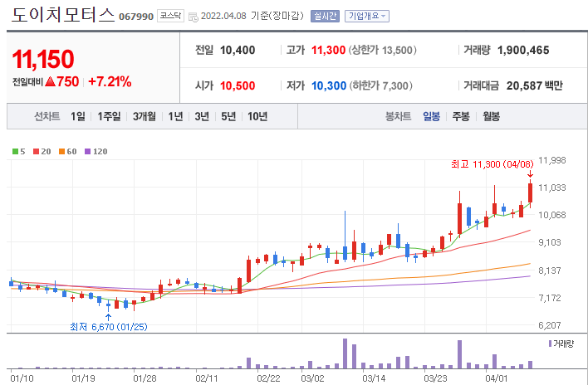Viewport: 588px width, 385px height.
Task: Select the 1년 line chart tab
Action: [x=175, y=116]
